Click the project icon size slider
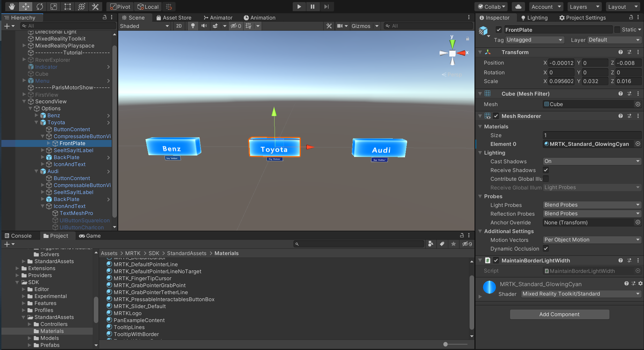 (x=455, y=344)
